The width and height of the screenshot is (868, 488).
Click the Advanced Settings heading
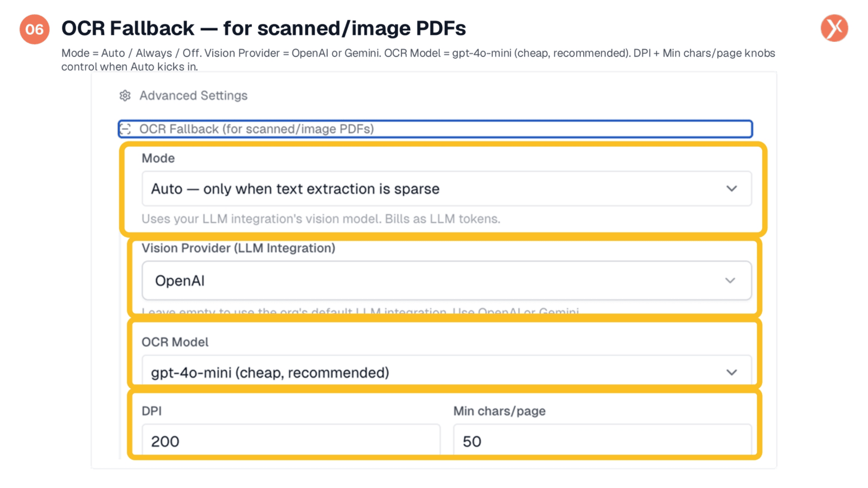click(x=193, y=95)
